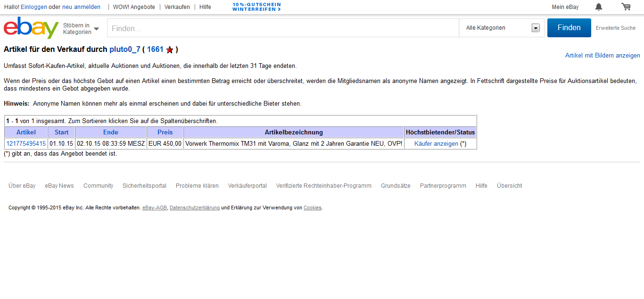
Task: Open the notifications bell icon
Action: (599, 7)
